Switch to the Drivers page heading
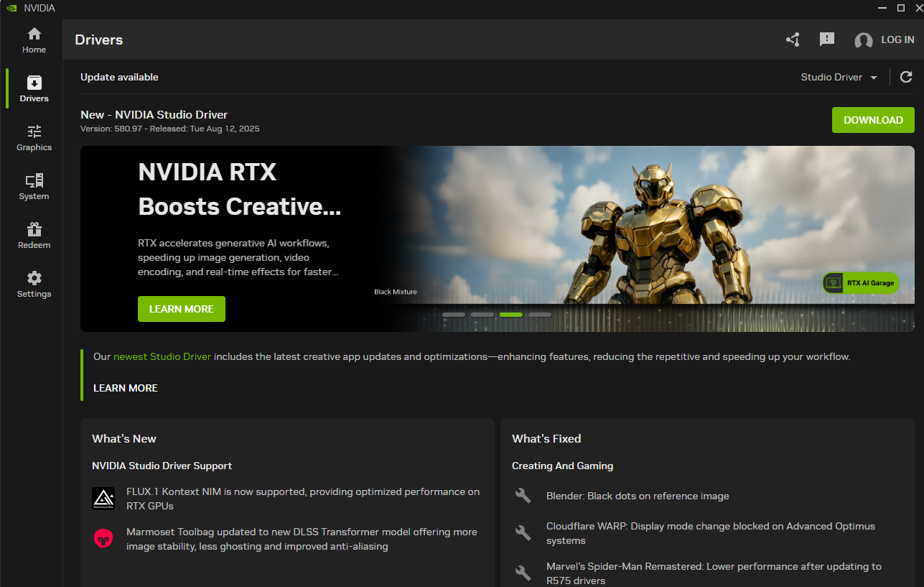The height and width of the screenshot is (587, 924). (98, 40)
